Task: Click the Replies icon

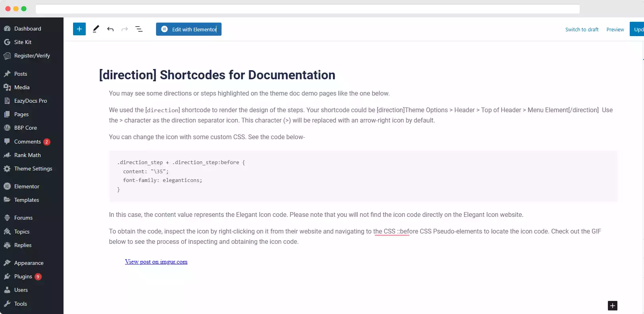Action: point(7,245)
